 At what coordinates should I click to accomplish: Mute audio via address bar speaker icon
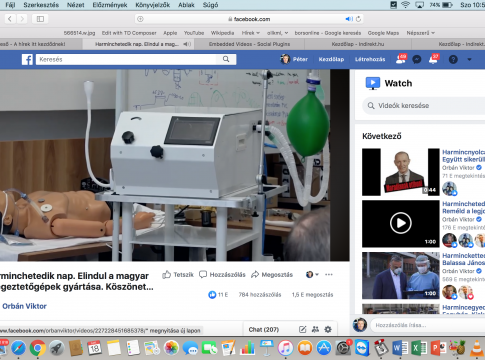tap(349, 19)
